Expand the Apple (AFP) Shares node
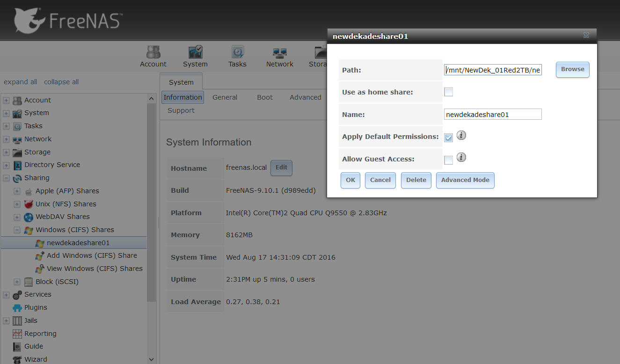 (17, 191)
